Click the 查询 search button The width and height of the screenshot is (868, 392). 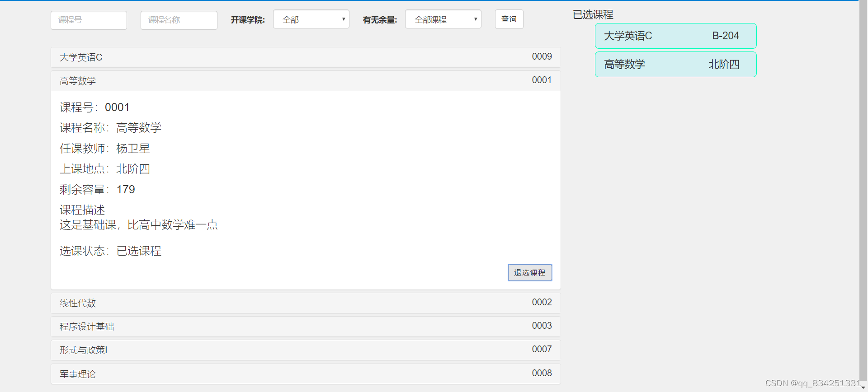[x=509, y=19]
